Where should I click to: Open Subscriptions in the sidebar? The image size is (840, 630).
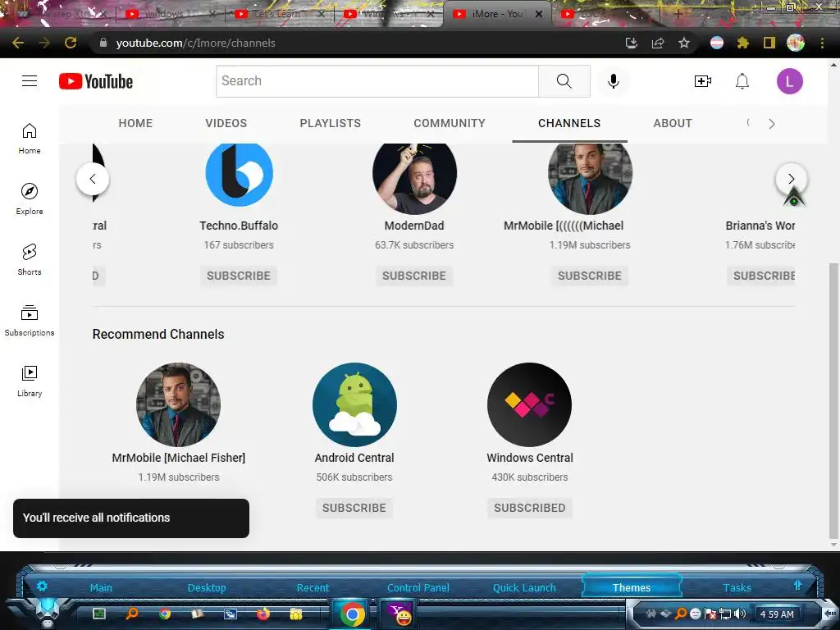tap(30, 321)
